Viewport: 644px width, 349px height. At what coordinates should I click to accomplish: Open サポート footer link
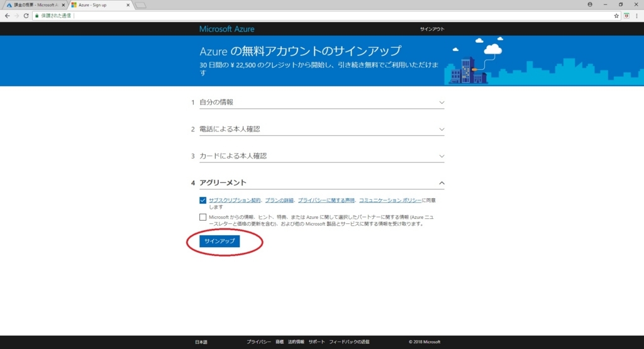317,341
